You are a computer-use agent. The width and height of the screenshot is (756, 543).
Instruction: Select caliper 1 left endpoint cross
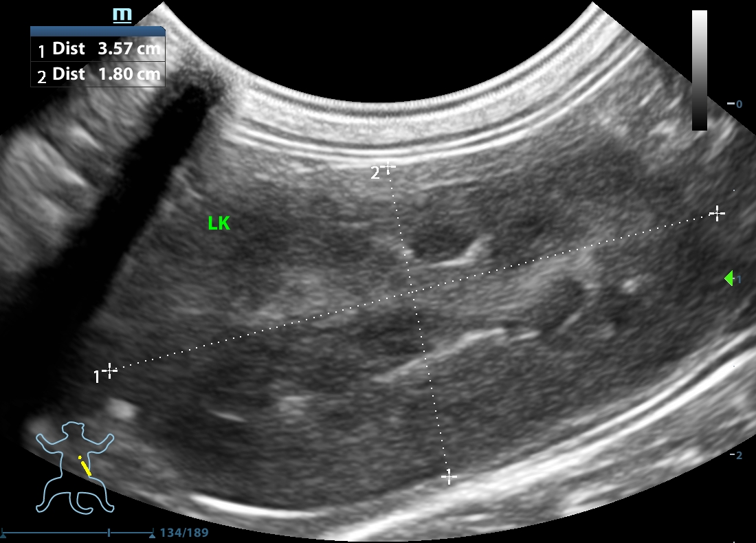pos(109,370)
